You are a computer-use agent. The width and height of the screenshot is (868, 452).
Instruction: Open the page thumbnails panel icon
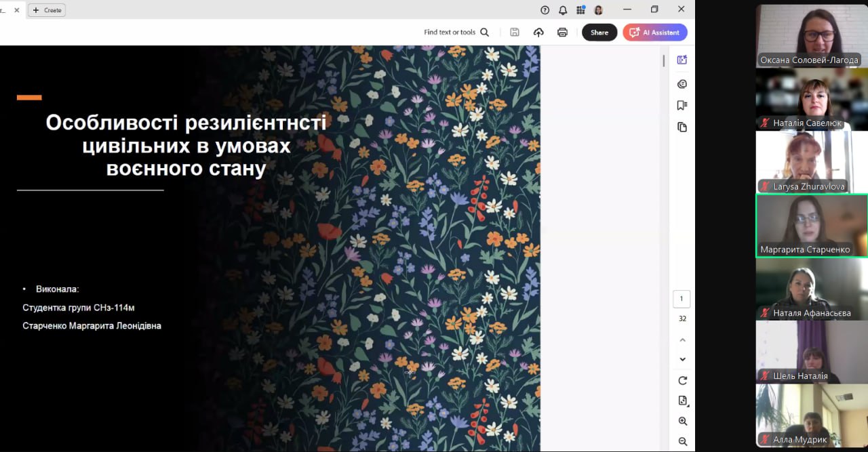tap(682, 127)
